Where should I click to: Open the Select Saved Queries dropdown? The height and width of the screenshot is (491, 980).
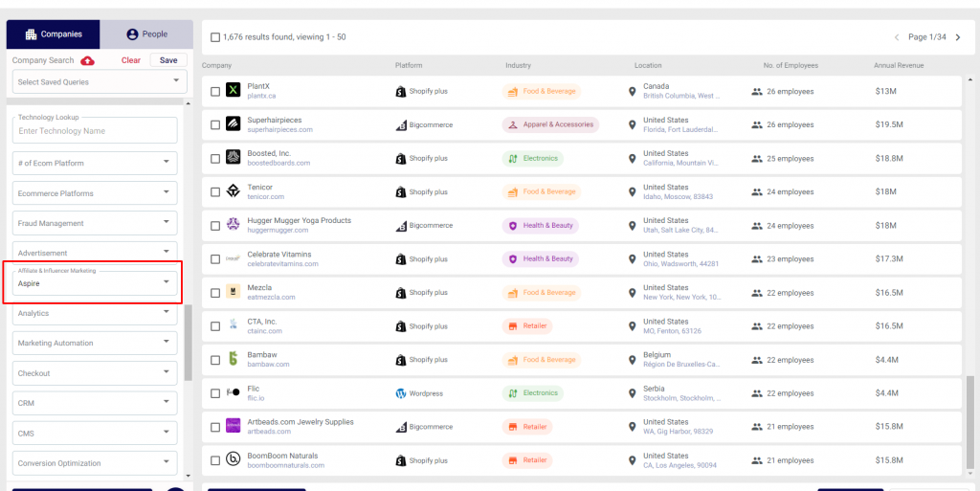point(100,82)
